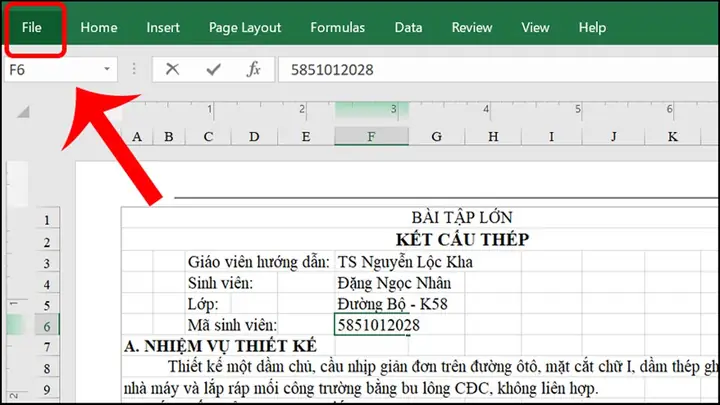Image resolution: width=720 pixels, height=405 pixels.
Task: Click the cell 'Đường Bộ - K58'
Action: (392, 304)
